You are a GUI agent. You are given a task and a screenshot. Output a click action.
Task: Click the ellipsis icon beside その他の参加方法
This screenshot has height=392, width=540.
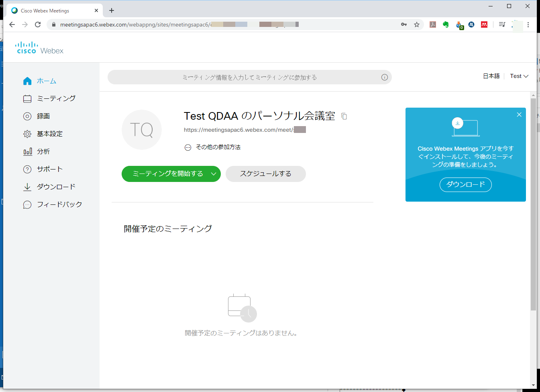[188, 147]
